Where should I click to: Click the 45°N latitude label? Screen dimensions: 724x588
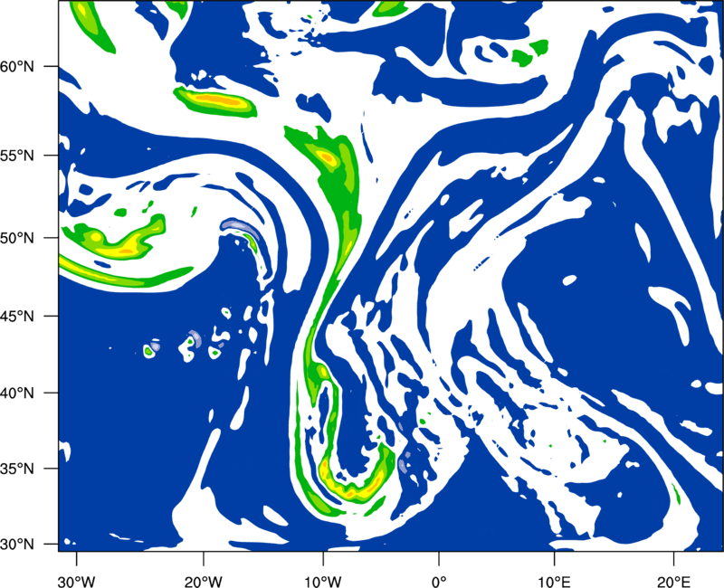click(17, 317)
